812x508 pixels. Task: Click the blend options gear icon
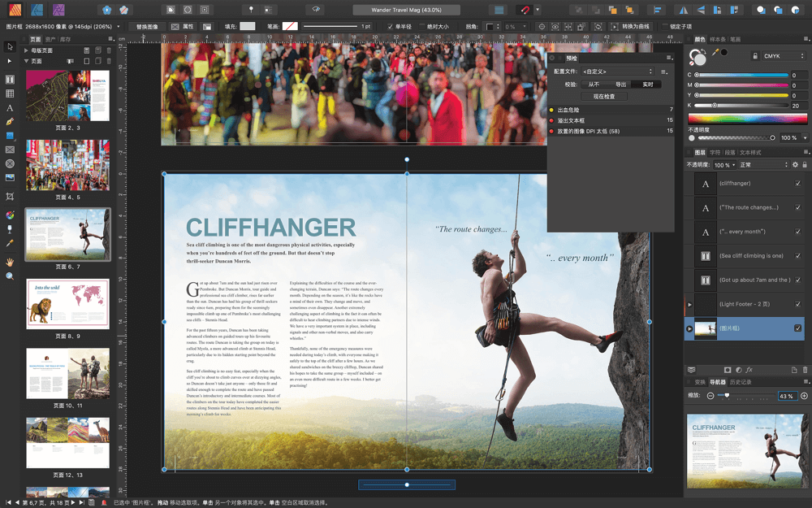point(796,165)
